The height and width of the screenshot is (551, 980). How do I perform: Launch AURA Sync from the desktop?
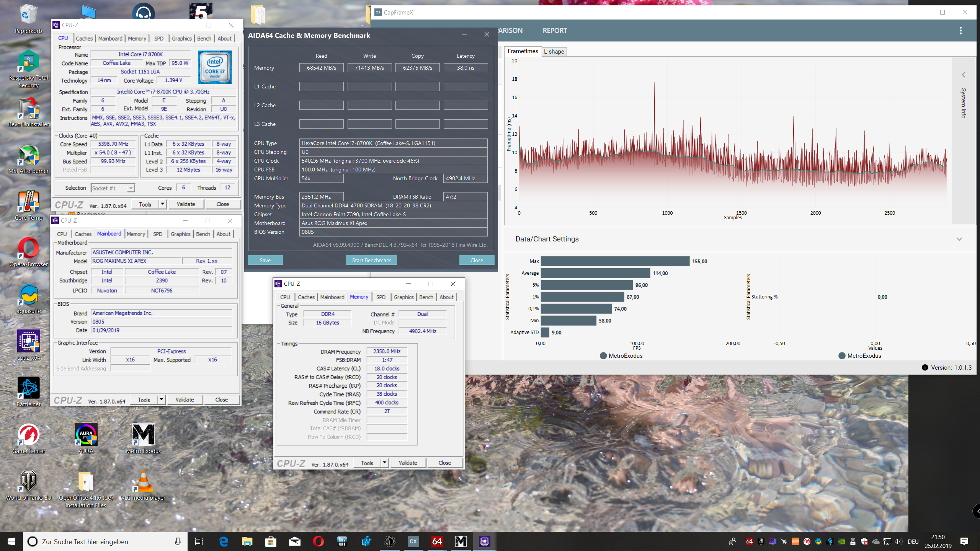pos(85,434)
